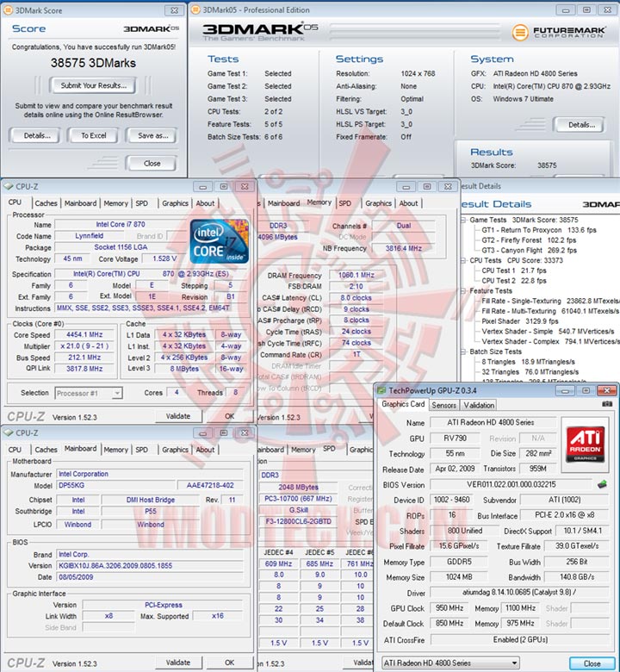Click Validate in bottom CPU-Z Mainboard window

tap(177, 663)
